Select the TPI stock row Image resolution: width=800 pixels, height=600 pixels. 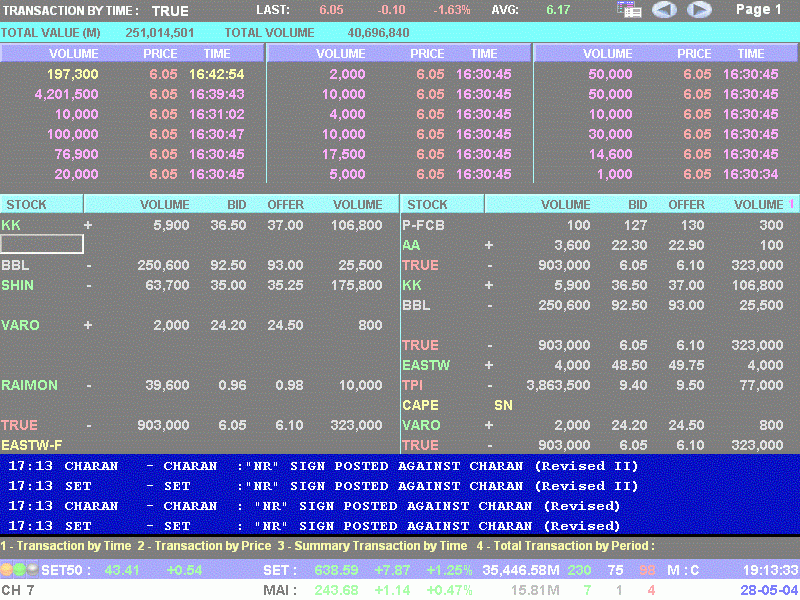pos(600,385)
